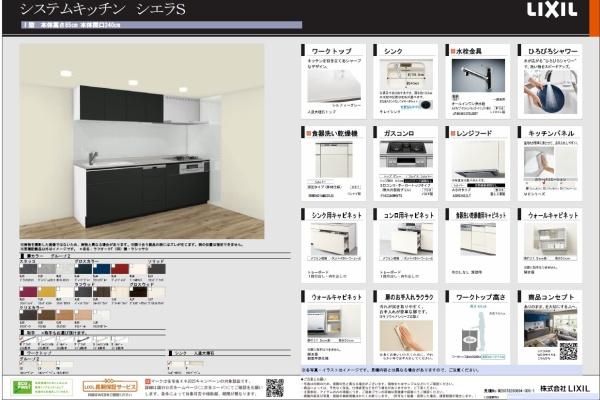Click the QR code in the footer center
600x400 pixels.
click(275, 388)
